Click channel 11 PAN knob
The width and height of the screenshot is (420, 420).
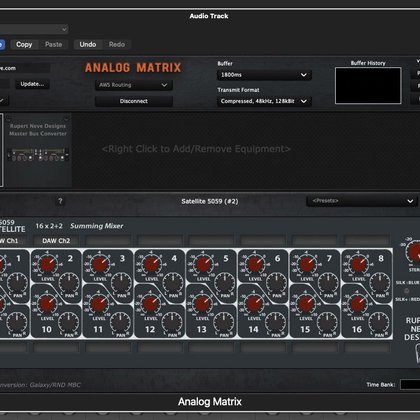tap(120, 323)
